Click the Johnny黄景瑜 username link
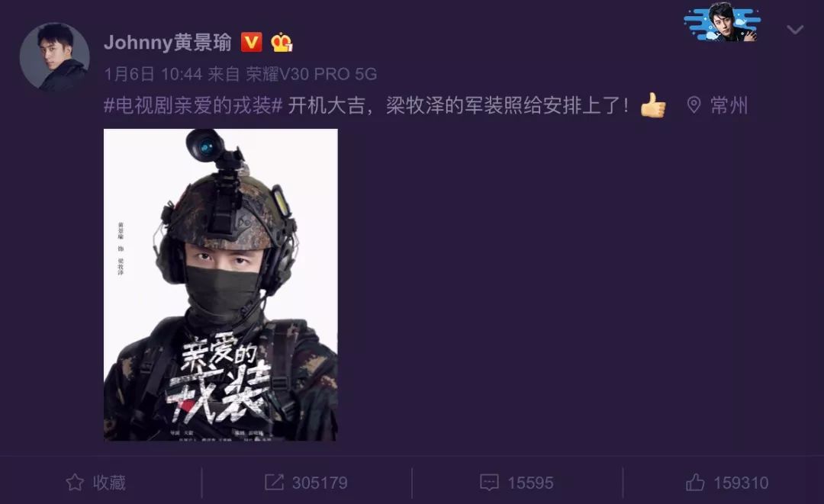This screenshot has height=504, width=824. point(168,42)
